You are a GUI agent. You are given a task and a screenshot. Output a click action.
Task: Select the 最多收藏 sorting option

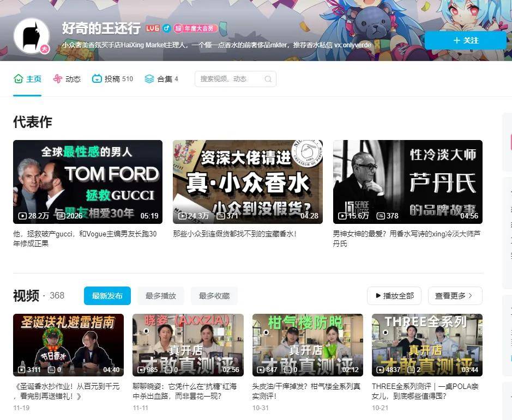point(214,296)
